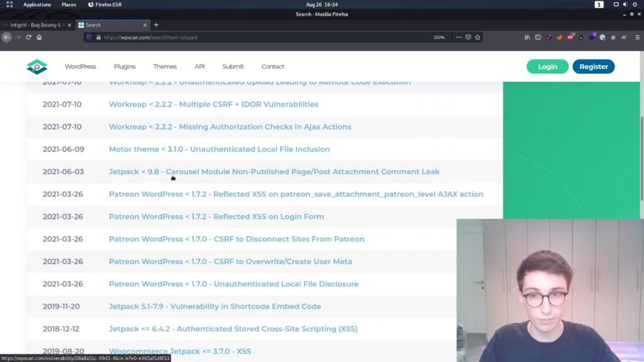Open Patreon Unauthenticated Local File Disclosure link
Screen dimensions: 644x362
pos(233,284)
